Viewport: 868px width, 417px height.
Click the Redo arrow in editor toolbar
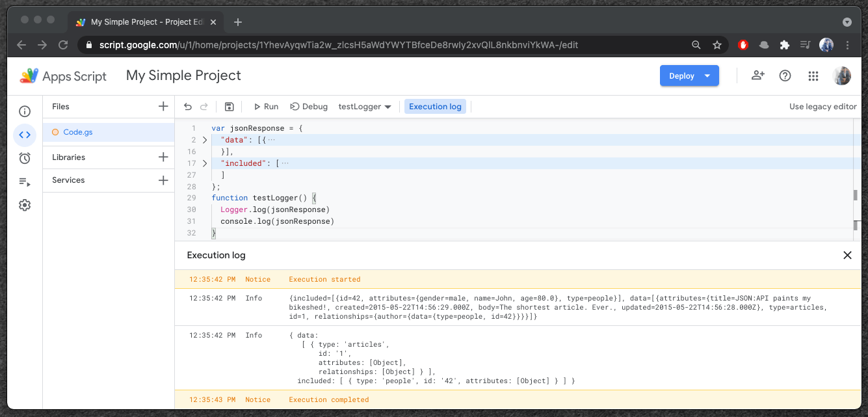click(x=204, y=107)
